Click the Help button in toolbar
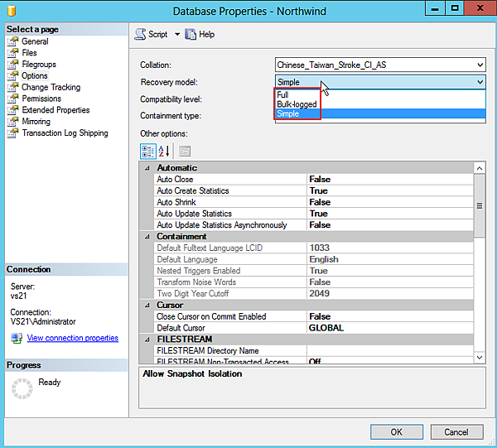Screen dimensions: 497x448 (200, 34)
